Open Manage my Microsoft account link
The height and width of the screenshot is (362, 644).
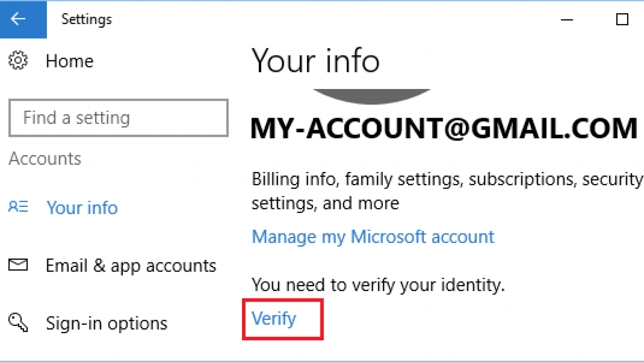coord(373,236)
